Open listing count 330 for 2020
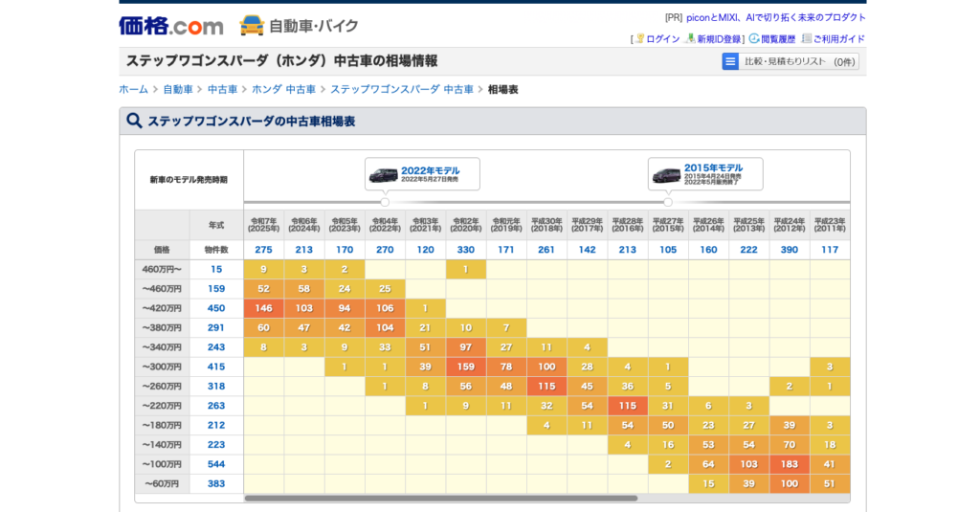 coord(466,250)
